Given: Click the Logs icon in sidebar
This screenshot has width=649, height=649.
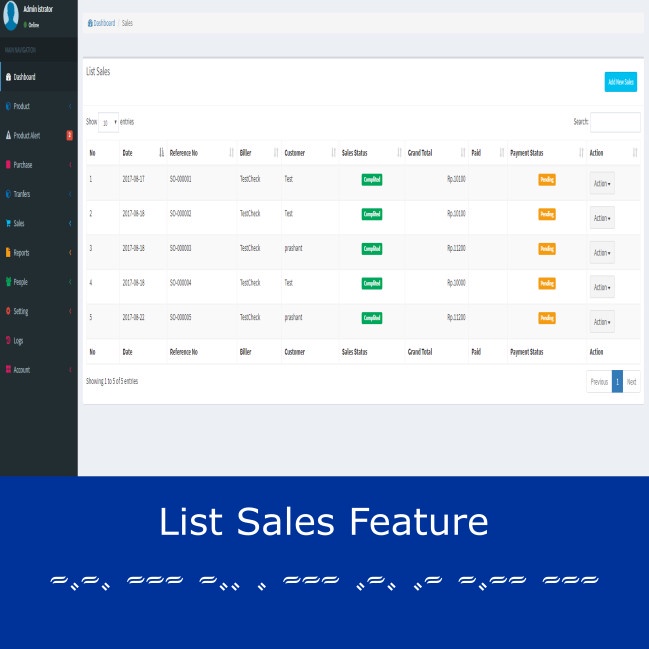Looking at the screenshot, I should click(8, 341).
